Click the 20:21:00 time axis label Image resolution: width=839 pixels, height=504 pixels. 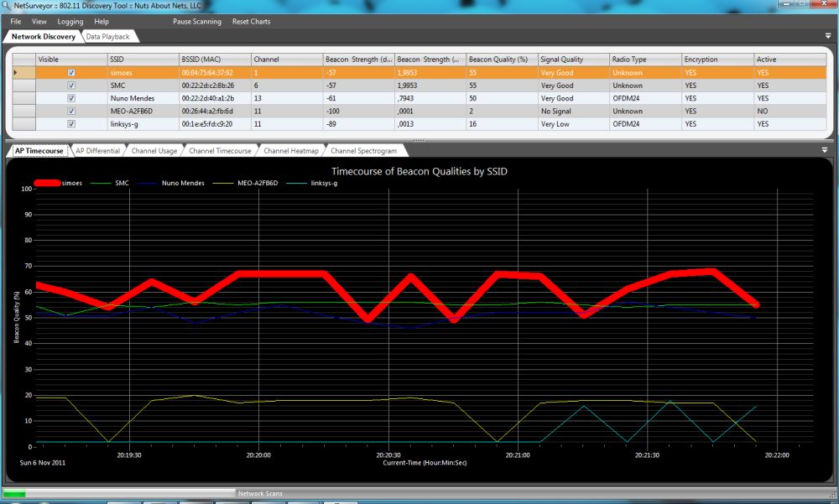[x=518, y=455]
